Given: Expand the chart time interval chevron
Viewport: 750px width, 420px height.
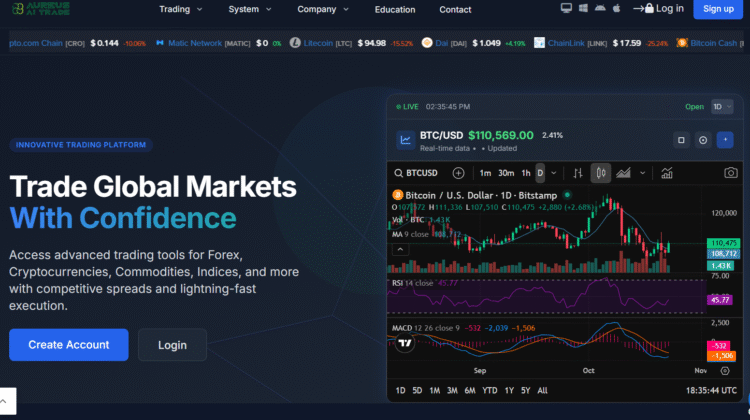Looking at the screenshot, I should pyautogui.click(x=553, y=172).
